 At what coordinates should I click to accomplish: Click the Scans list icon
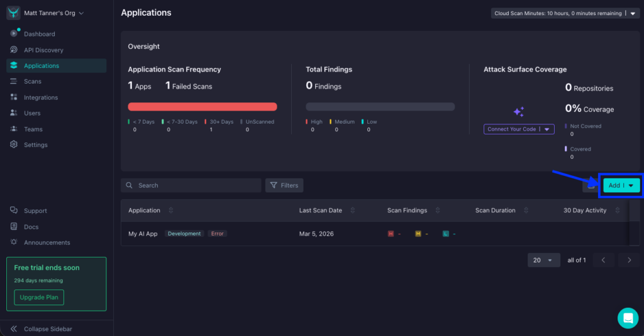14,81
